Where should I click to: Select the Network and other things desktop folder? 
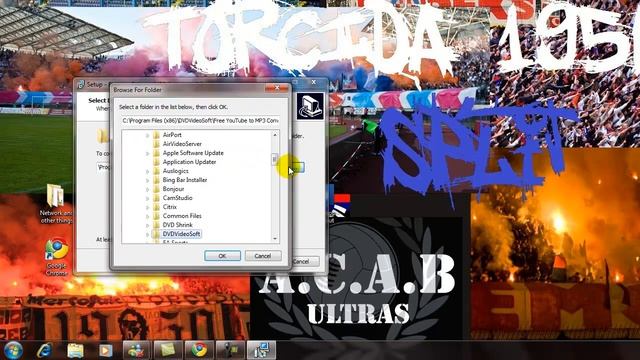click(56, 204)
